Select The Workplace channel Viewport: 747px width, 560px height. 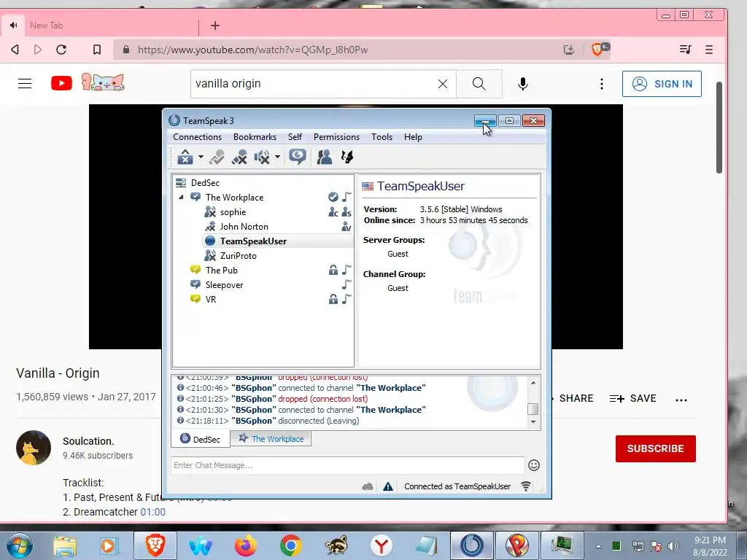234,197
